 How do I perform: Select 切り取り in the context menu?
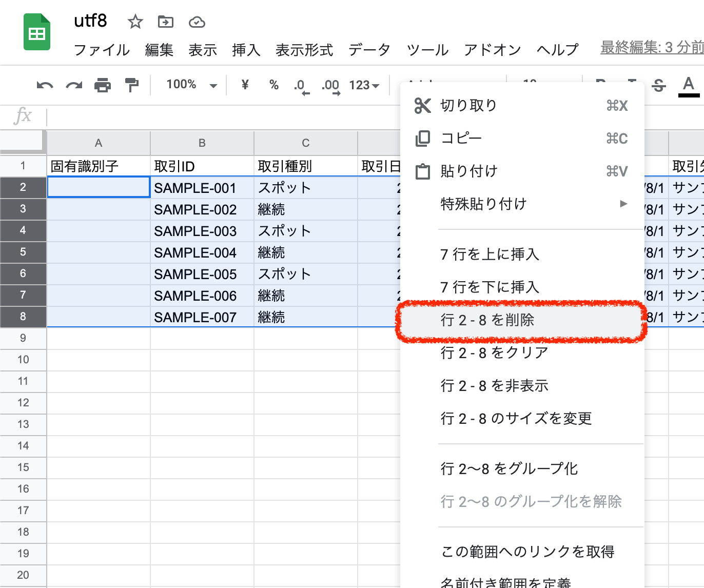point(521,106)
